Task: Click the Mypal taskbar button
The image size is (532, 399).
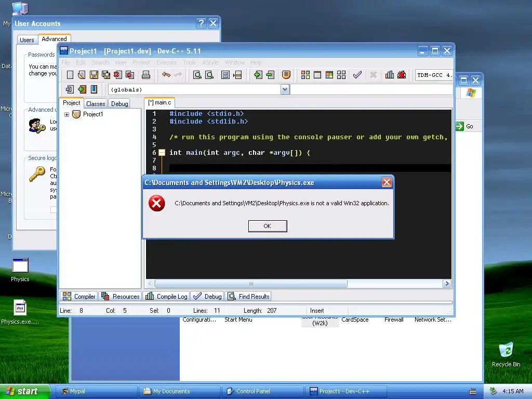Action: click(96, 391)
